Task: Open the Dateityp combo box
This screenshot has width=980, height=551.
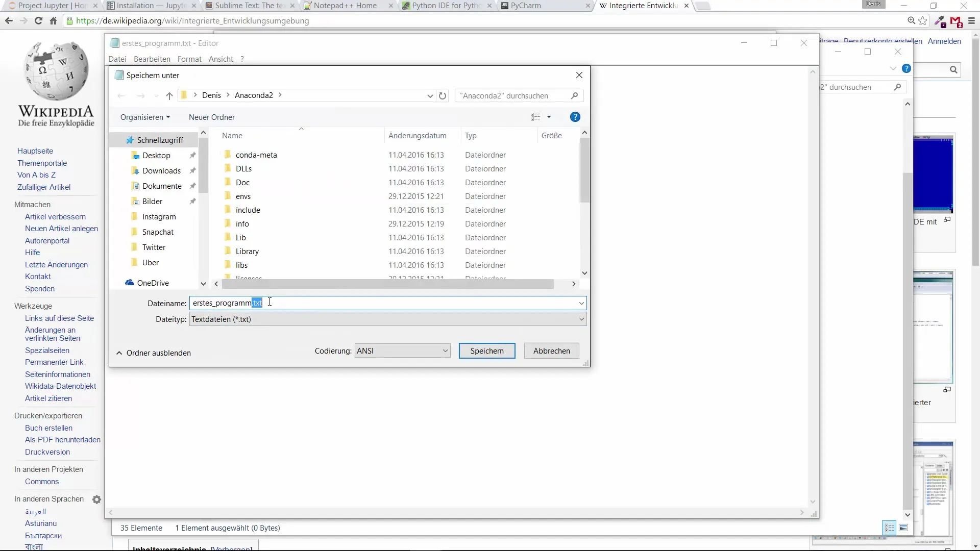Action: [x=388, y=319]
